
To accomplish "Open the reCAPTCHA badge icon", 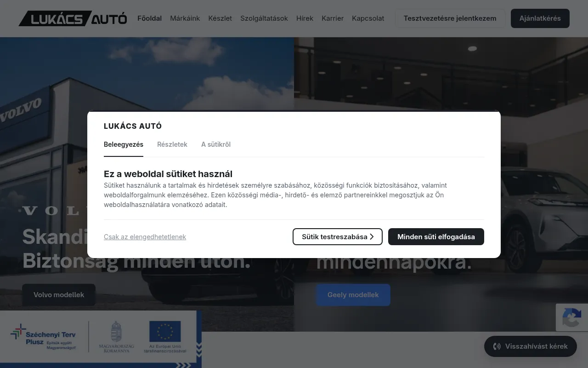I will pos(572,317).
